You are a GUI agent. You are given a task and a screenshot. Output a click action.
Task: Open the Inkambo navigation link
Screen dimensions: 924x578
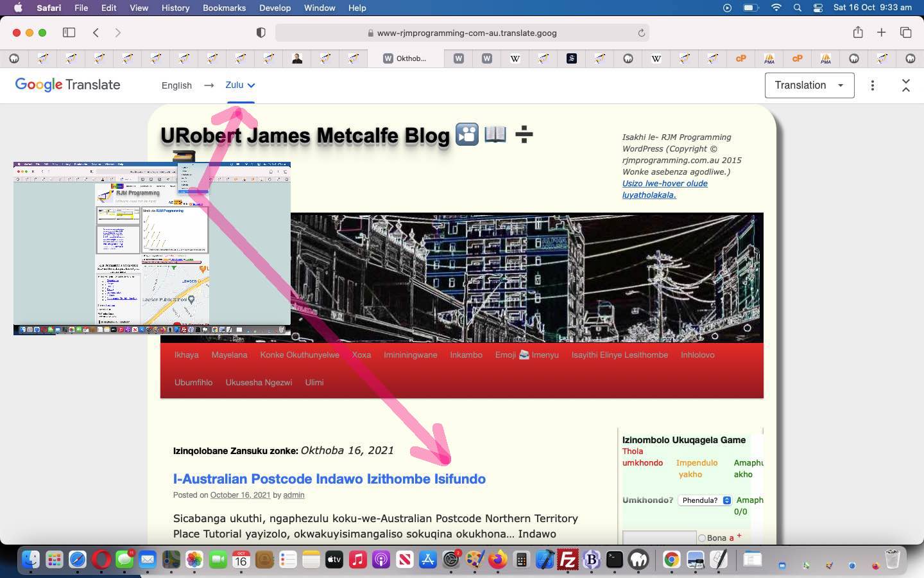[466, 355]
